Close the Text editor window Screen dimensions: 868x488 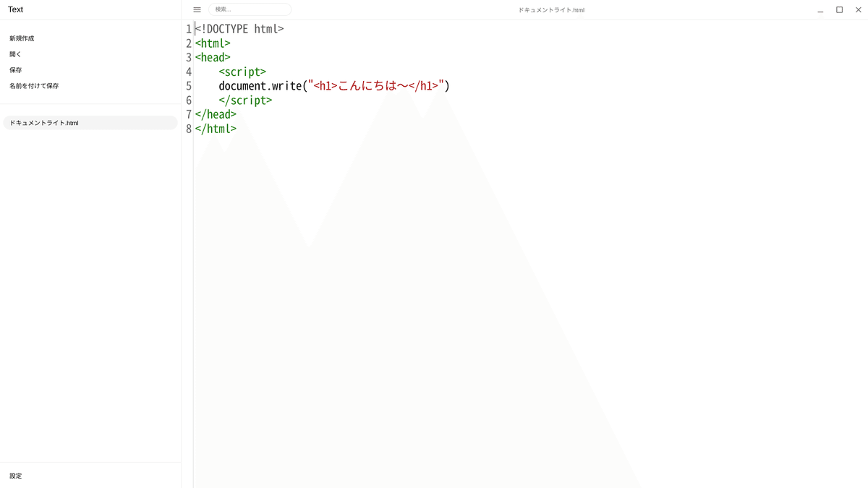[859, 10]
